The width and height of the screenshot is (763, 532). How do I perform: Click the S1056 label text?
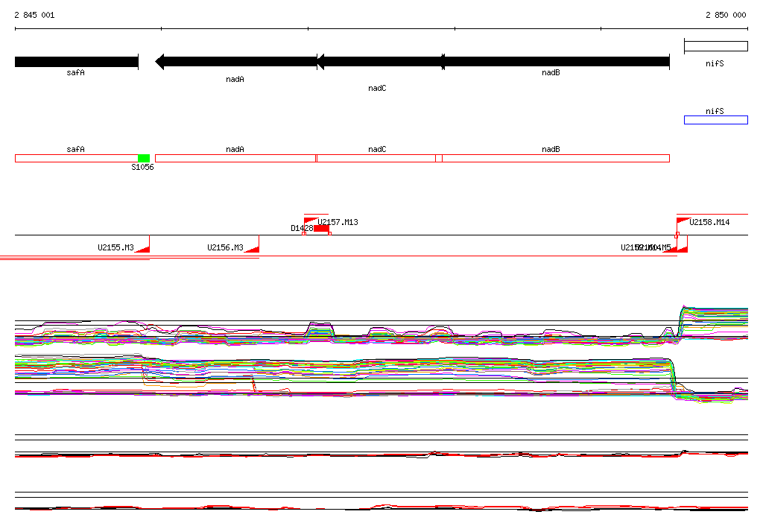click(142, 167)
